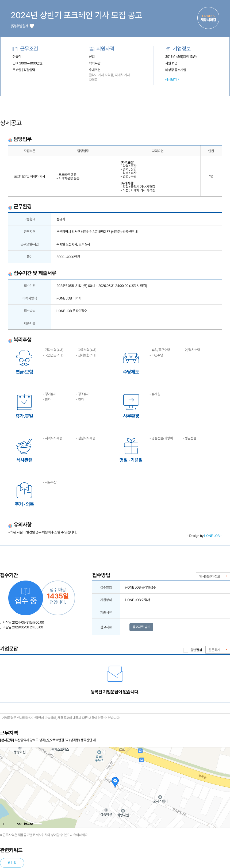Click the 휴일/특근수당 benefit item
The image size is (230, 868).
pyautogui.click(x=160, y=350)
